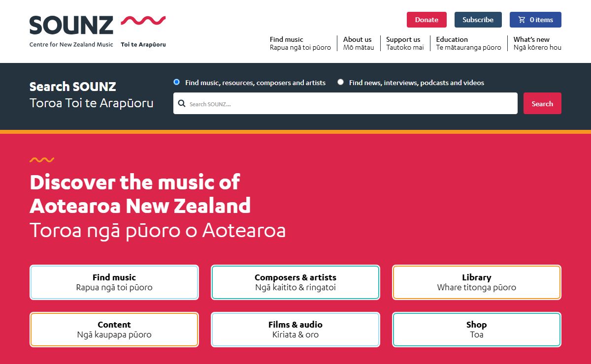Focus the Search SOUNZ text field
Screen dimensions: 591x364
pyautogui.click(x=345, y=103)
